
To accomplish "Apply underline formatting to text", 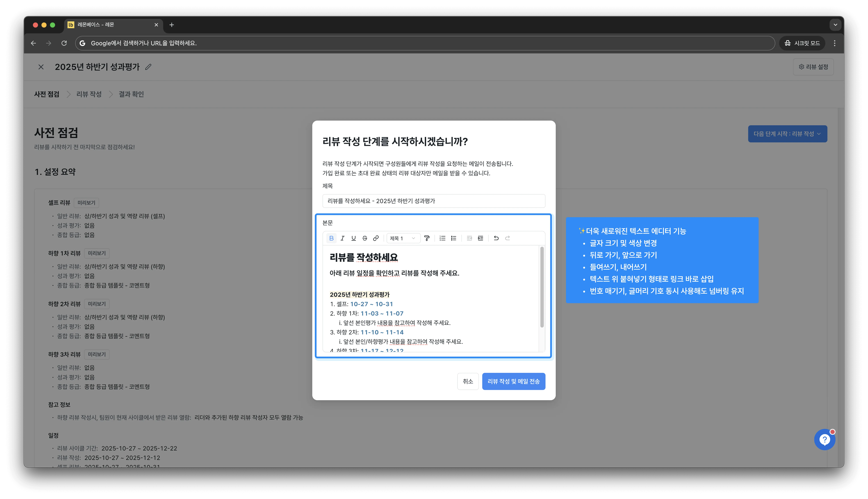I will click(354, 238).
